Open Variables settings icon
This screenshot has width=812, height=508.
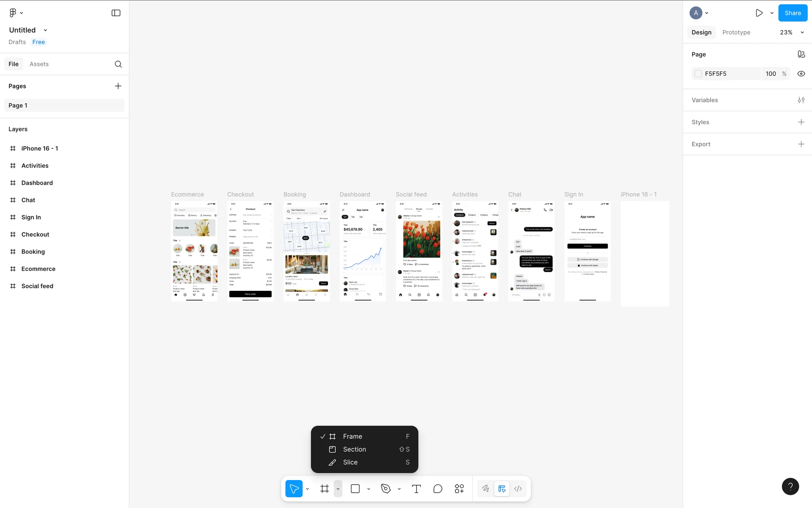801,100
